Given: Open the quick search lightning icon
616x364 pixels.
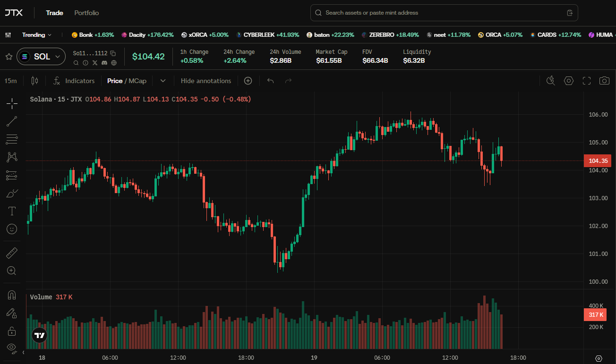Looking at the screenshot, I should tap(550, 81).
